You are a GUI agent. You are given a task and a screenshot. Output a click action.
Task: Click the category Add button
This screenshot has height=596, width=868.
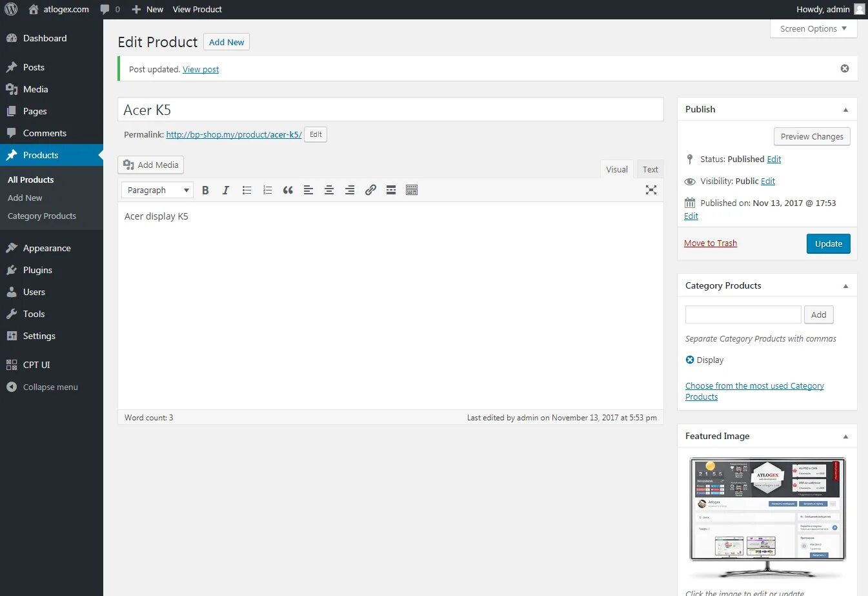[819, 314]
